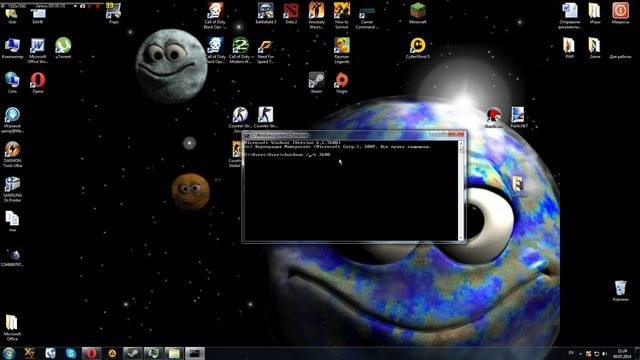Launch Battlefield 3 from the desktop
Screen dimensions: 640x360
tap(266, 13)
